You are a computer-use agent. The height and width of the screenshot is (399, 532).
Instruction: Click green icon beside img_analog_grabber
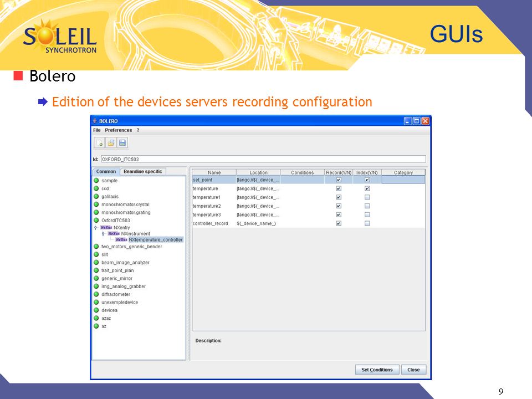click(x=96, y=287)
